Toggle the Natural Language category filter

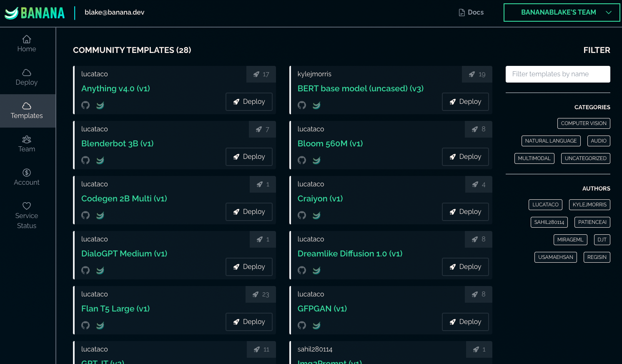(551, 141)
